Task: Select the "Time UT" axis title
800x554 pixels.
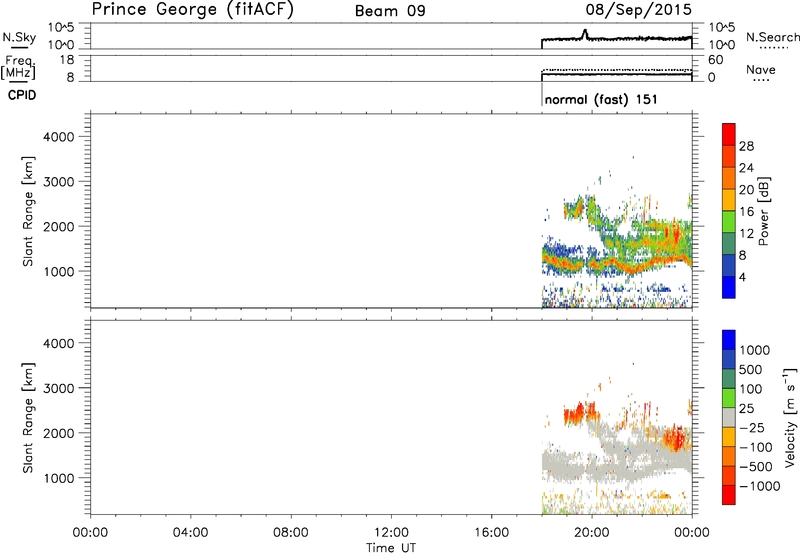Action: (x=391, y=547)
